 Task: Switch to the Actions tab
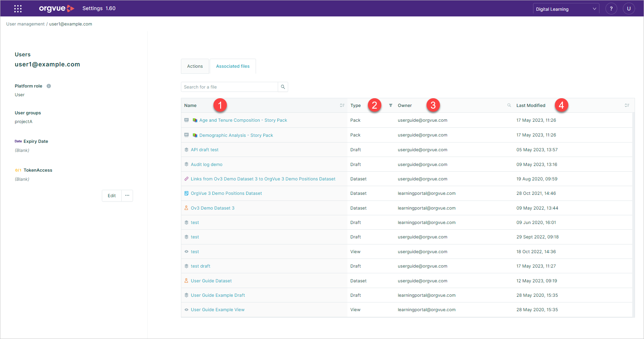[195, 66]
